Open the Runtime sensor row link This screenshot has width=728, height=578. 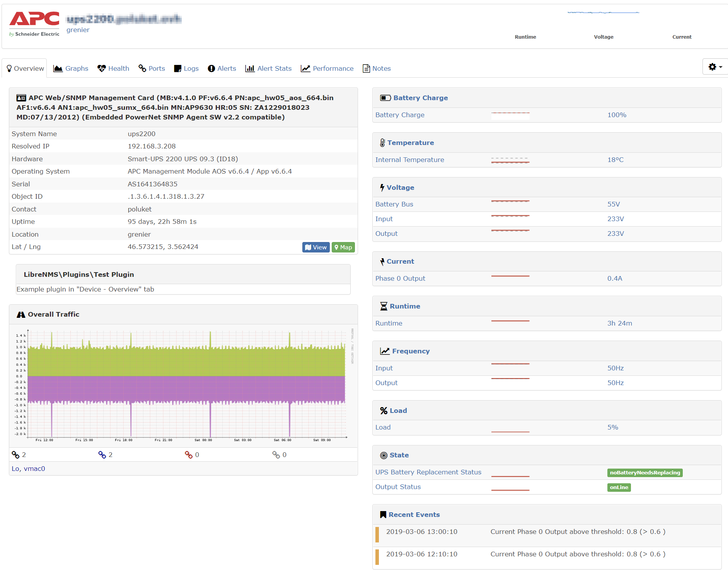389,323
